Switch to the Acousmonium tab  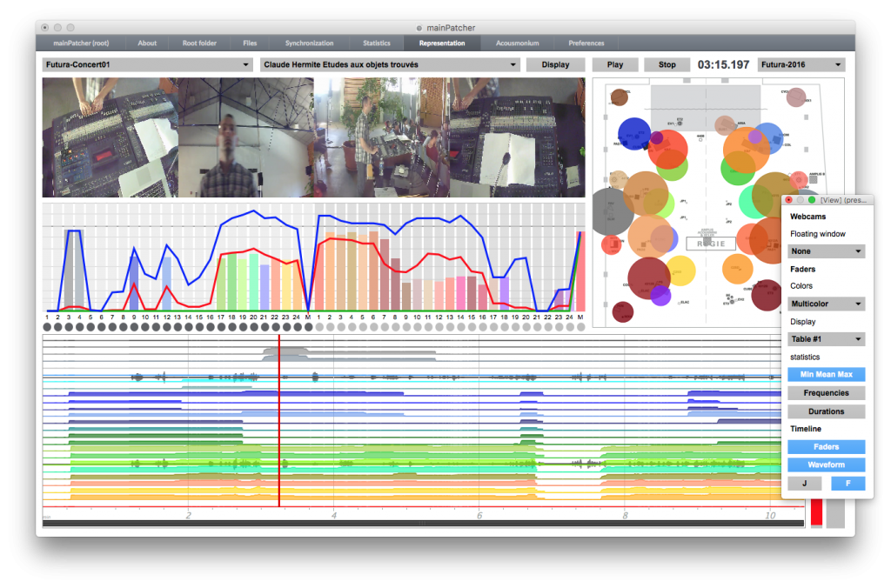point(517,43)
